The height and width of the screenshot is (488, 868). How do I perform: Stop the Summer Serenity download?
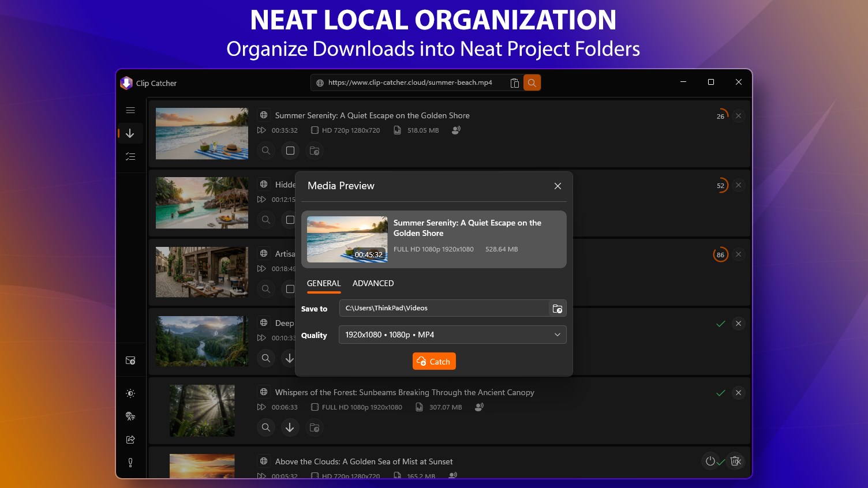(x=290, y=151)
